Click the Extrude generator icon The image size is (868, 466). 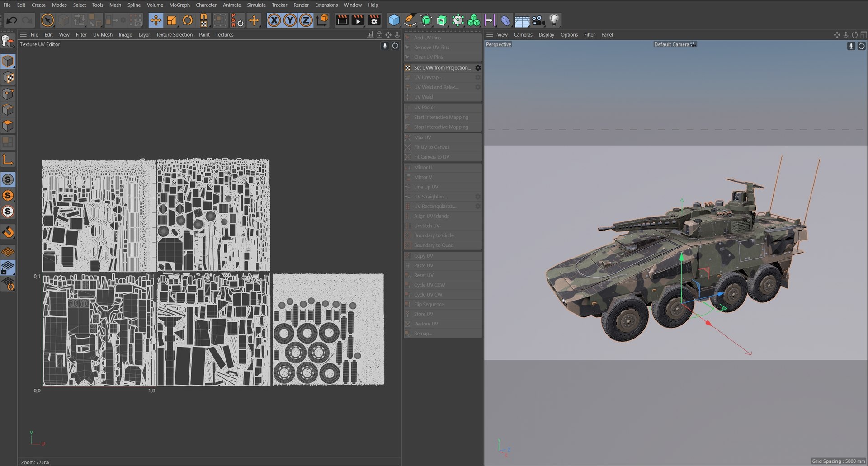coord(442,20)
